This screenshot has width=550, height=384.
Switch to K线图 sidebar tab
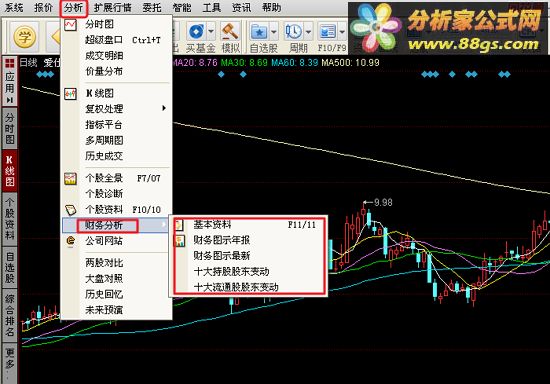pyautogui.click(x=9, y=171)
